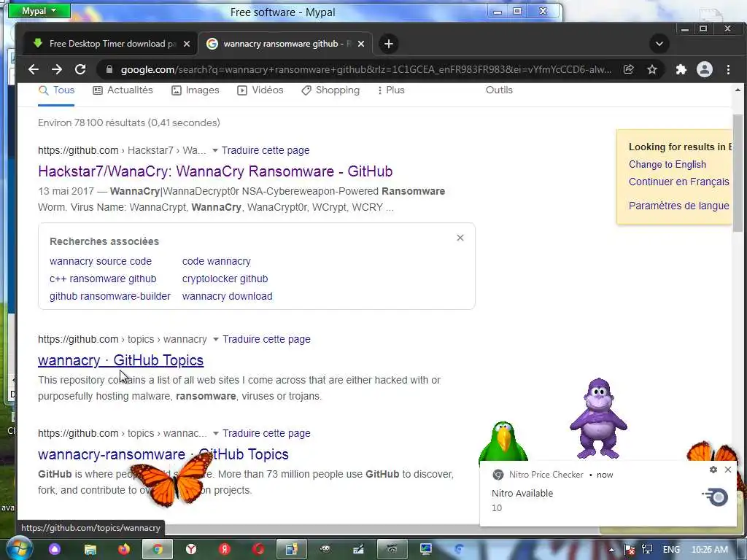Image resolution: width=747 pixels, height=560 pixels.
Task: Translate the topics › wannacry result page
Action: (266, 340)
